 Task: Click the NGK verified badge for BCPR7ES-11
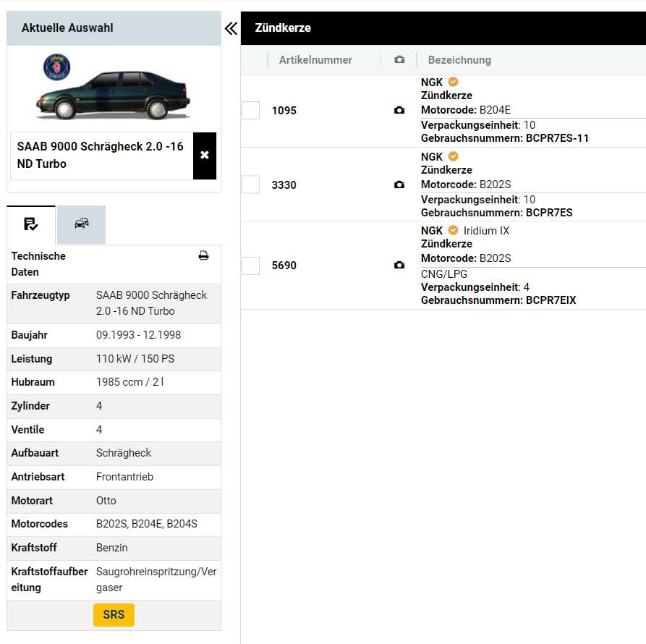pyautogui.click(x=453, y=82)
